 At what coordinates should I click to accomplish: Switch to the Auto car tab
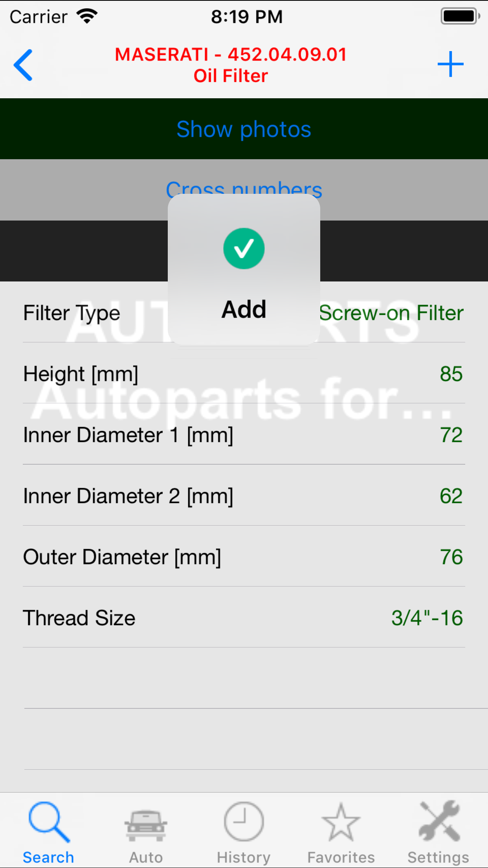(146, 833)
